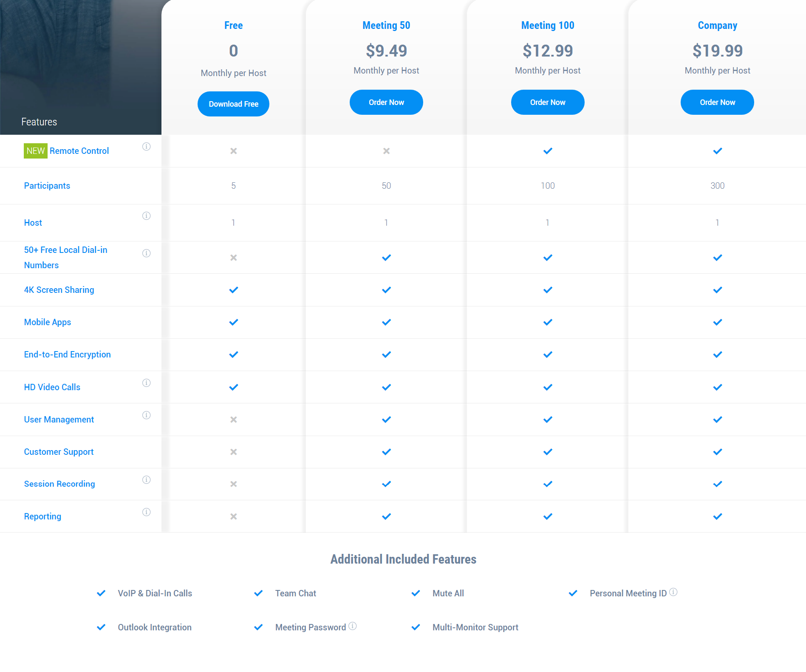806x672 pixels.
Task: Click the info icon beside Remote Control
Action: [x=146, y=147]
